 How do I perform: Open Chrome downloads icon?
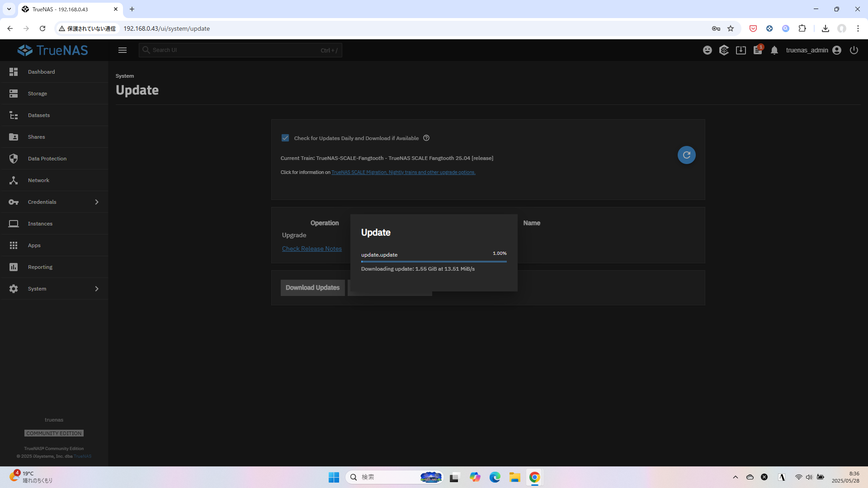pyautogui.click(x=826, y=28)
